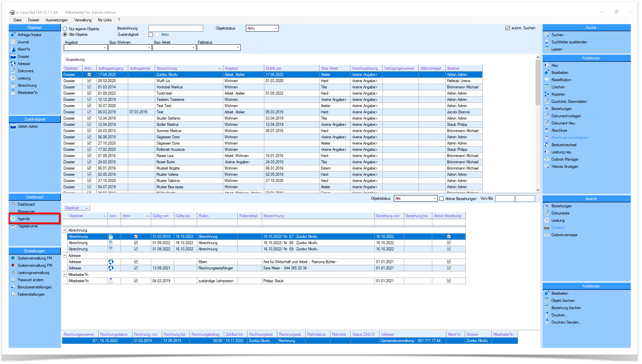Toggle the Aktive Beziehungen checkbox
642x364 pixels.
pyautogui.click(x=441, y=199)
